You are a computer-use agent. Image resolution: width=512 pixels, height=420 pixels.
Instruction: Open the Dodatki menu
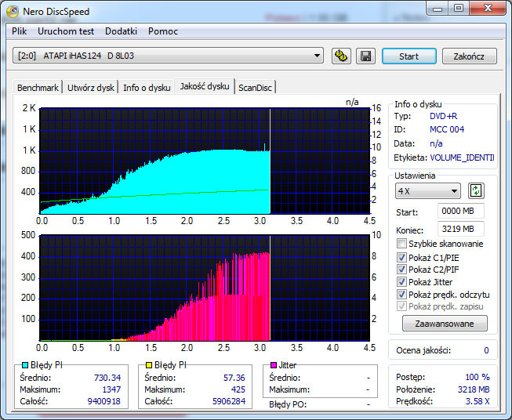pyautogui.click(x=121, y=31)
